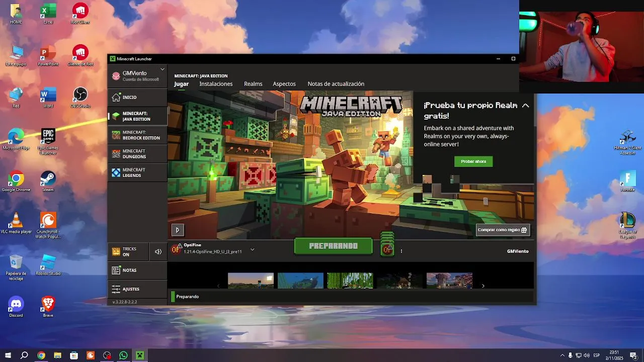
Task: Open the OptiFine version selector dropdown
Action: pyautogui.click(x=252, y=249)
